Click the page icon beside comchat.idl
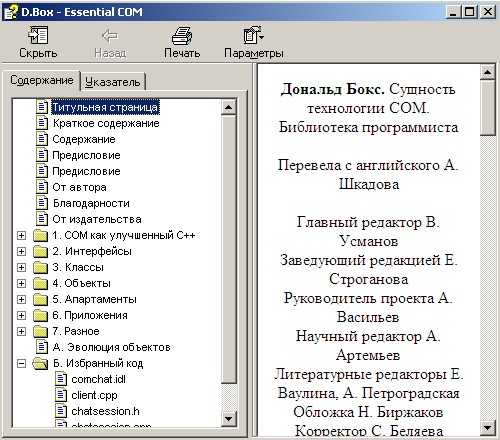Viewport: 500px width, 440px height. 61,379
